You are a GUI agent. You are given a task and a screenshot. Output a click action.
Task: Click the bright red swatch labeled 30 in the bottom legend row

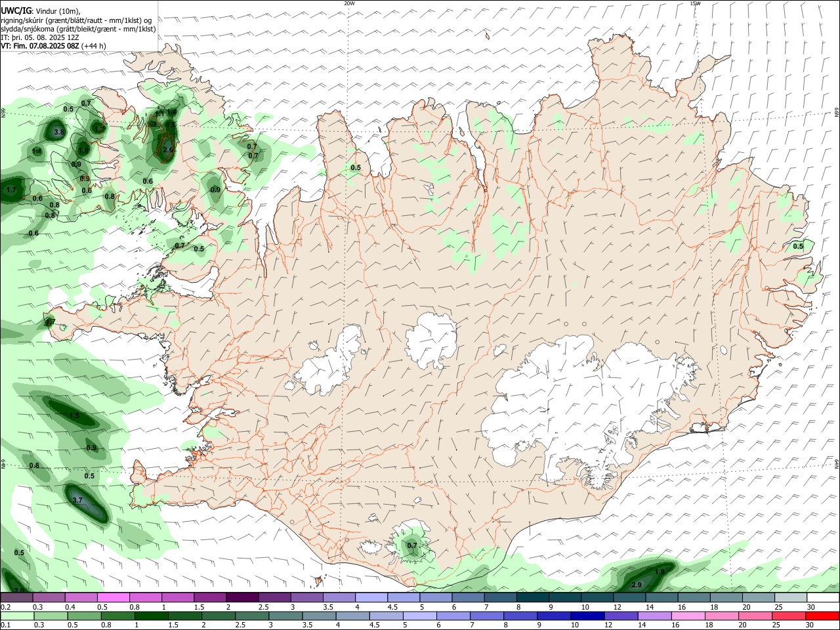[822, 616]
